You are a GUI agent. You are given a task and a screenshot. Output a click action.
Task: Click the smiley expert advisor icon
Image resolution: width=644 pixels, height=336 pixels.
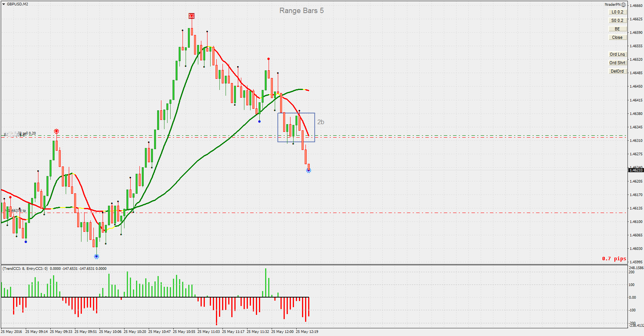point(624,5)
